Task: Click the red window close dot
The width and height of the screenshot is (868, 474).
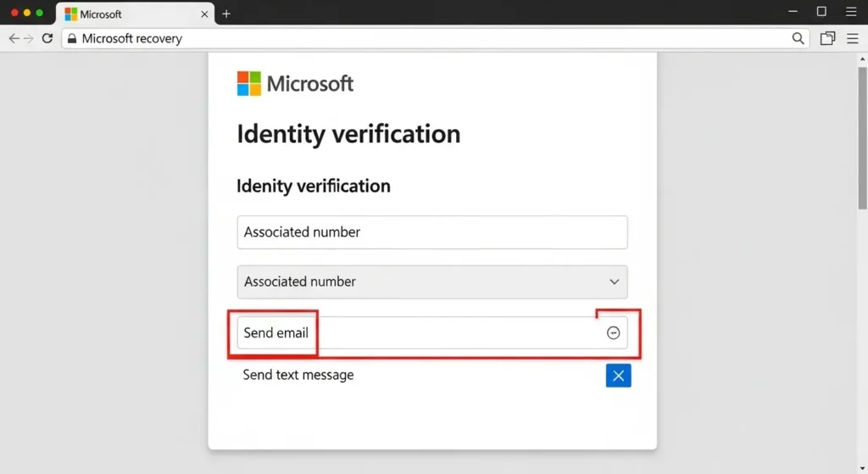Action: (14, 13)
